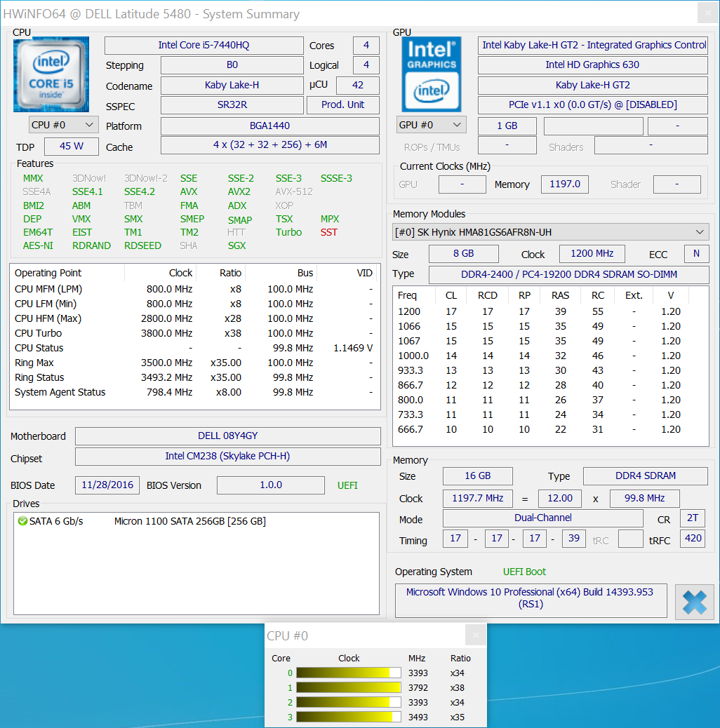Click the AES-NI feature label

click(x=38, y=245)
